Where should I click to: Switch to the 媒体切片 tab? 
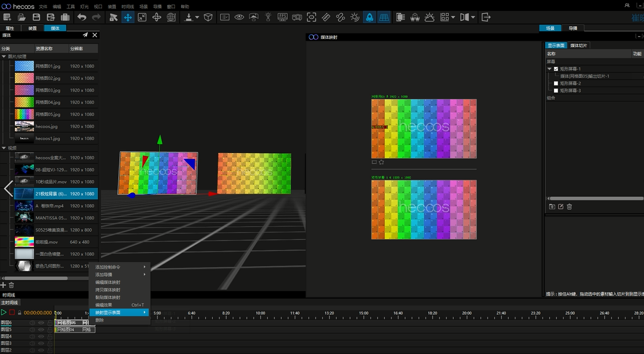579,45
